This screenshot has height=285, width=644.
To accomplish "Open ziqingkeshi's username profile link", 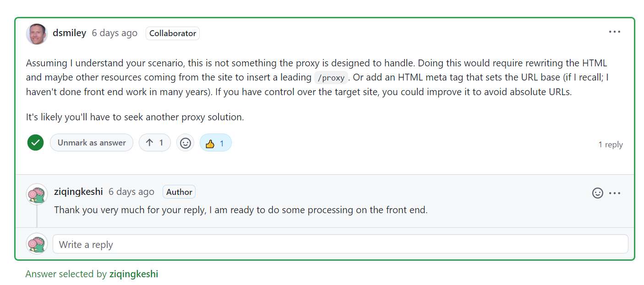I will tap(78, 192).
